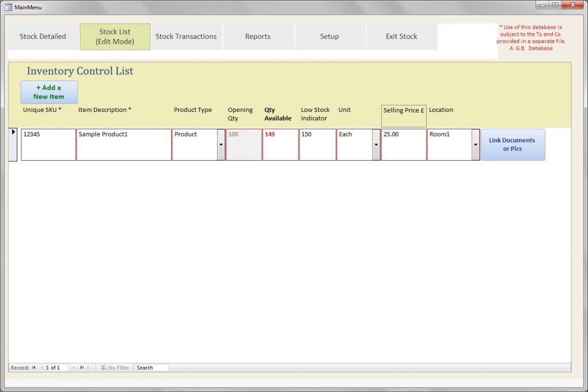The image size is (588, 392).
Task: Click the previous record navigation arrow
Action: (x=41, y=367)
